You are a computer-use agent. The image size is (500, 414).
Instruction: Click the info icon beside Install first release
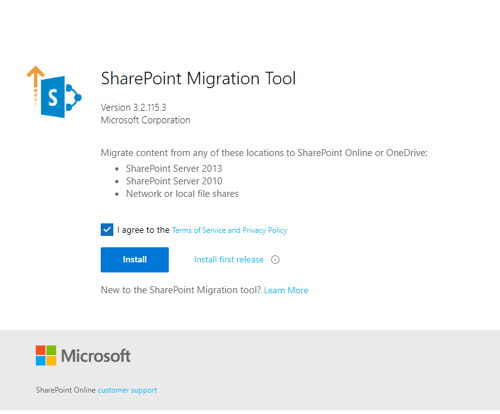pyautogui.click(x=275, y=260)
